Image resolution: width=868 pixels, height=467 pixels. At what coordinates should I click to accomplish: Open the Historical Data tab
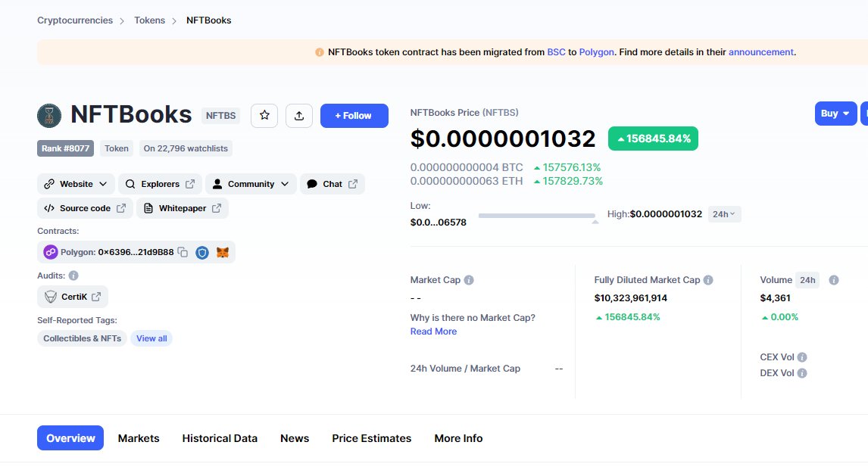pos(220,438)
